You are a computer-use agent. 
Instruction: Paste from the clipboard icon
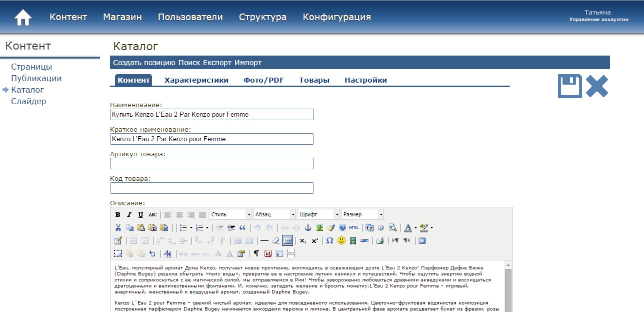pos(140,227)
